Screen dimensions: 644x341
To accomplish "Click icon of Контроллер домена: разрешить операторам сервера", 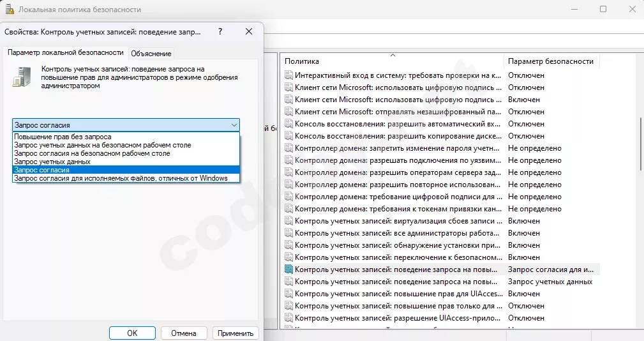I will 288,172.
